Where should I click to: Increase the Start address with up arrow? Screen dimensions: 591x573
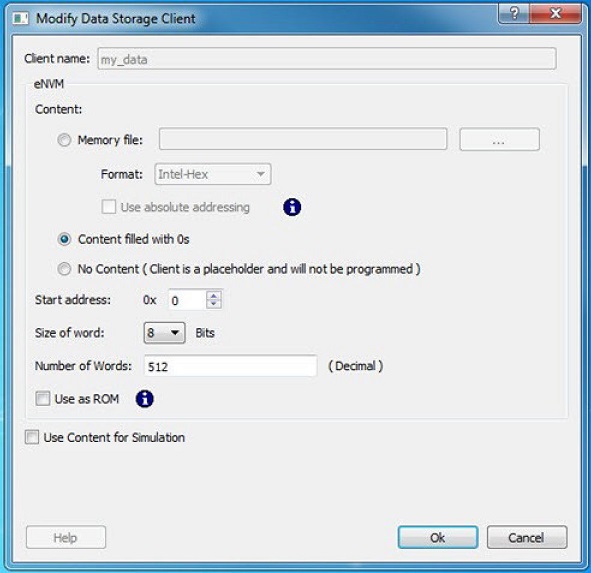(214, 296)
